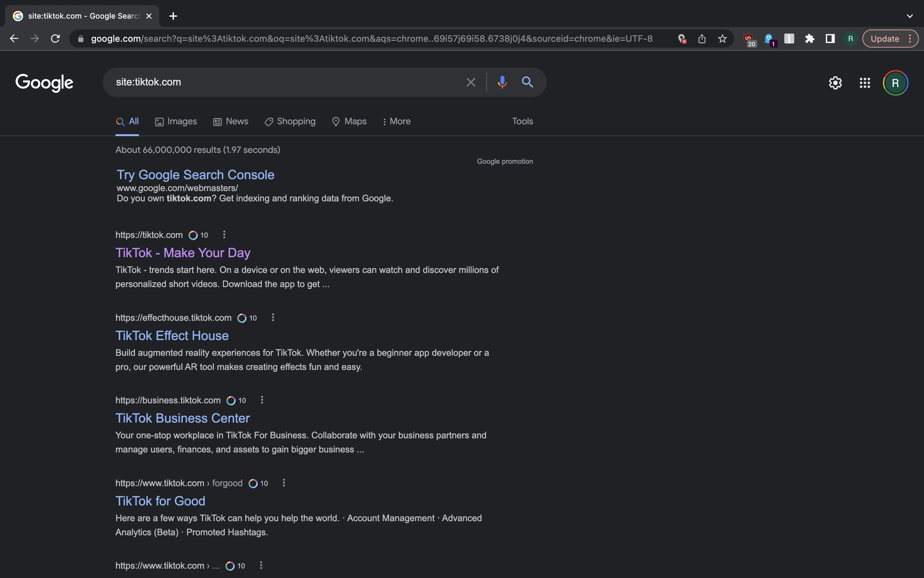Screen dimensions: 924x578
Task: Start voice search with microphone
Action: [502, 82]
